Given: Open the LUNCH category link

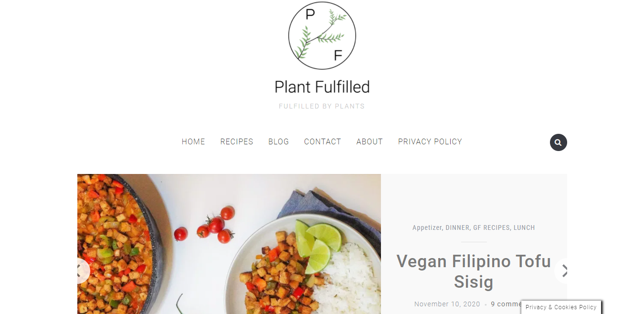Looking at the screenshot, I should pyautogui.click(x=524, y=227).
